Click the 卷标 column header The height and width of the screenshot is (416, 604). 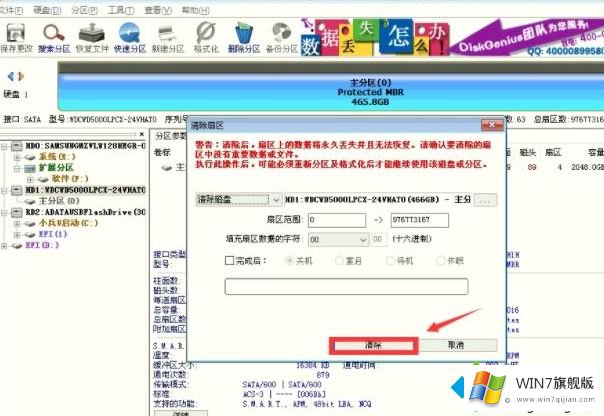[x=162, y=153]
